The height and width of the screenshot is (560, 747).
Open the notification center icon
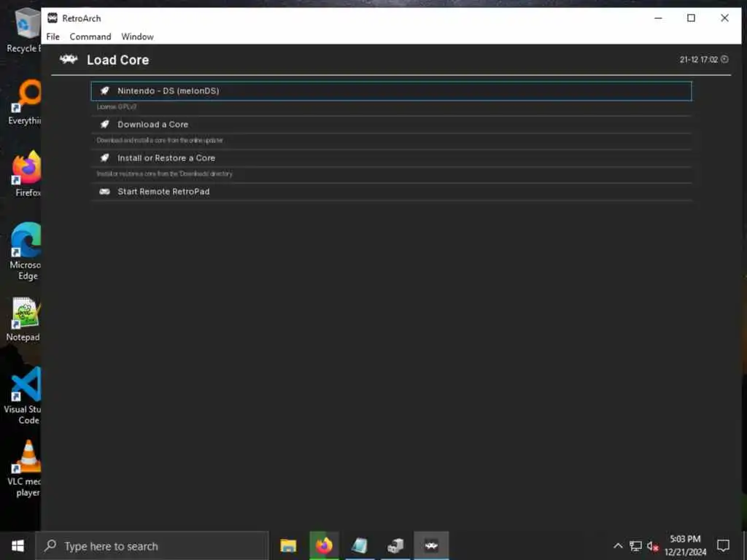coord(723,545)
